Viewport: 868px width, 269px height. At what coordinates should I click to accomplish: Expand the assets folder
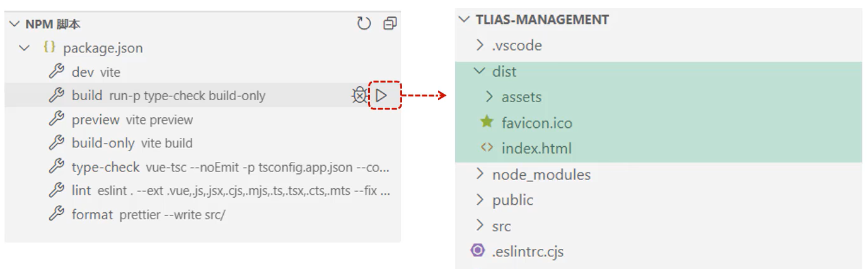(489, 97)
